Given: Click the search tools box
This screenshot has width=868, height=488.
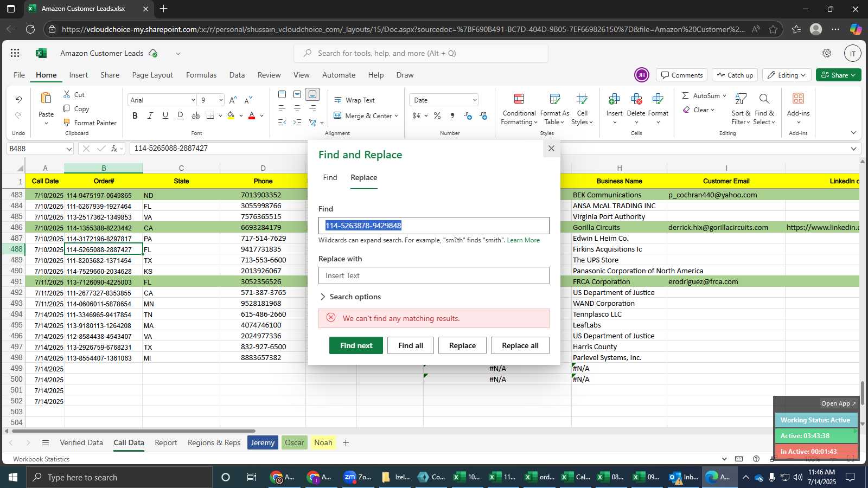Looking at the screenshot, I should (421, 53).
